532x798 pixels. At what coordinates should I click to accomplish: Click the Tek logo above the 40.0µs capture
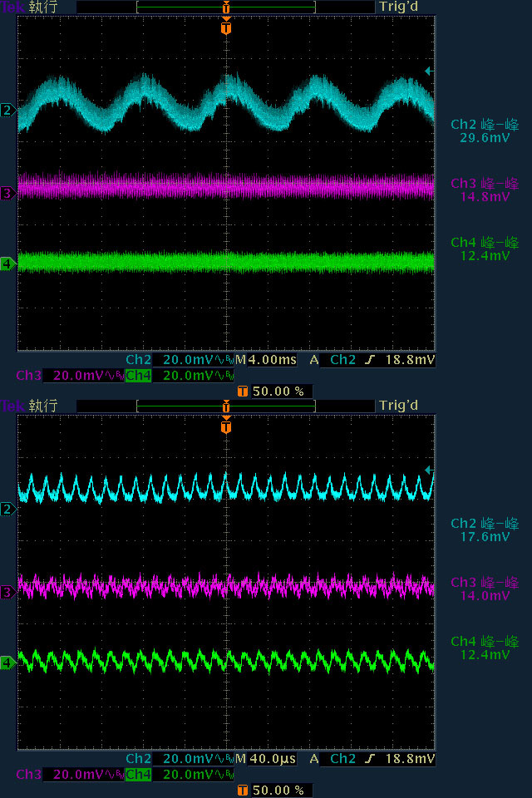pos(12,406)
